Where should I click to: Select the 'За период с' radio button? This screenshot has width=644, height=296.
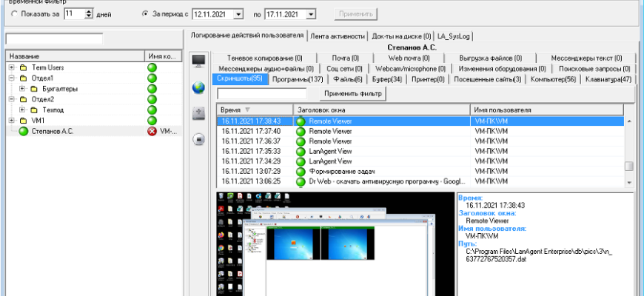tap(144, 14)
